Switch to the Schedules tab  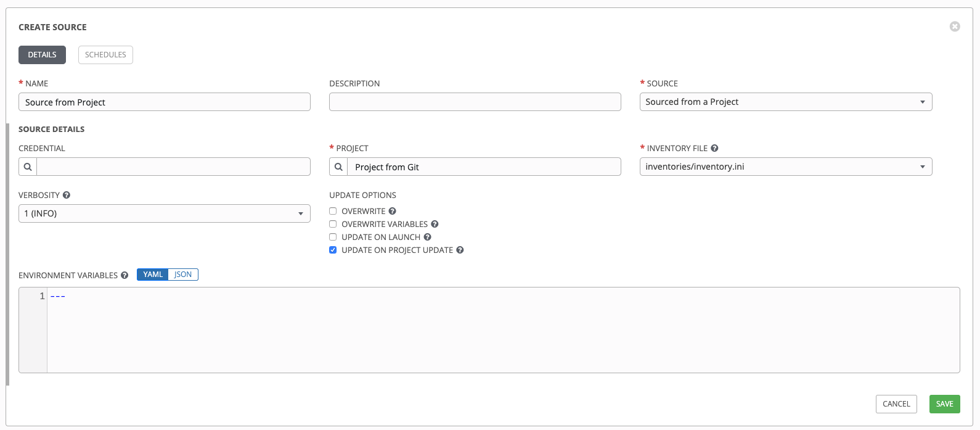[105, 55]
